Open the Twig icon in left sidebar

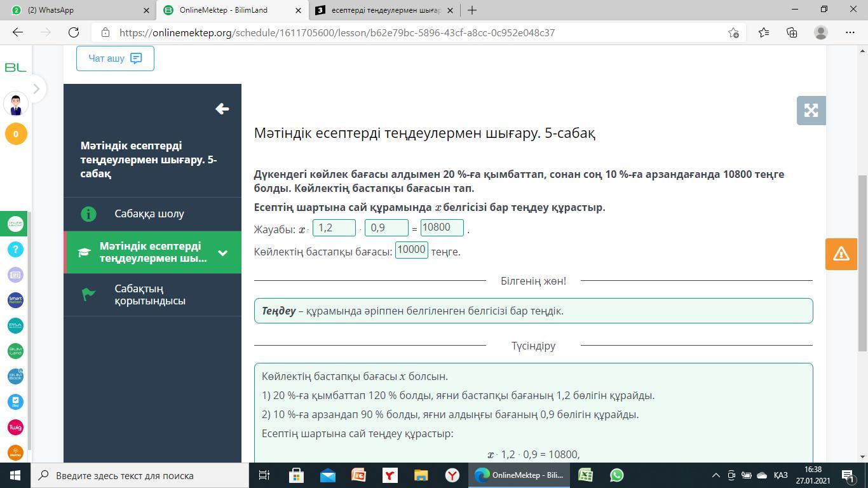15,427
